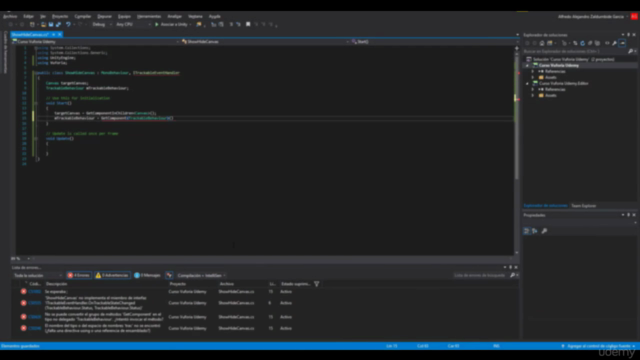Click the toolbar bookmark icon
This screenshot has height=360, width=640.
[x=248, y=24]
